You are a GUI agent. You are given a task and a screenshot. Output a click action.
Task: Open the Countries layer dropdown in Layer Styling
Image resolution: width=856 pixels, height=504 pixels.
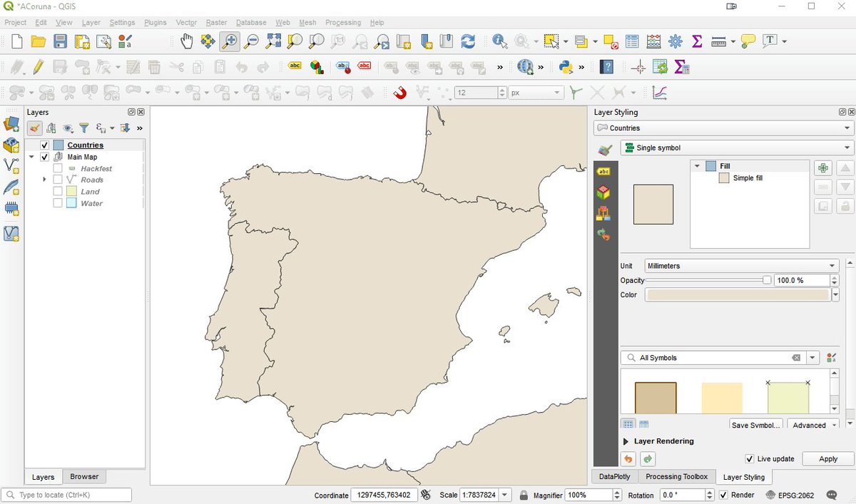(x=723, y=128)
